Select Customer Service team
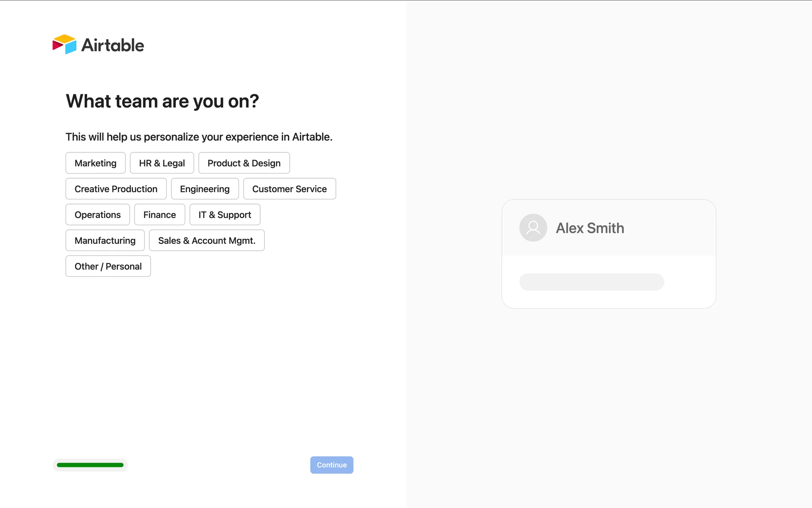Image resolution: width=812 pixels, height=508 pixels. tap(289, 189)
